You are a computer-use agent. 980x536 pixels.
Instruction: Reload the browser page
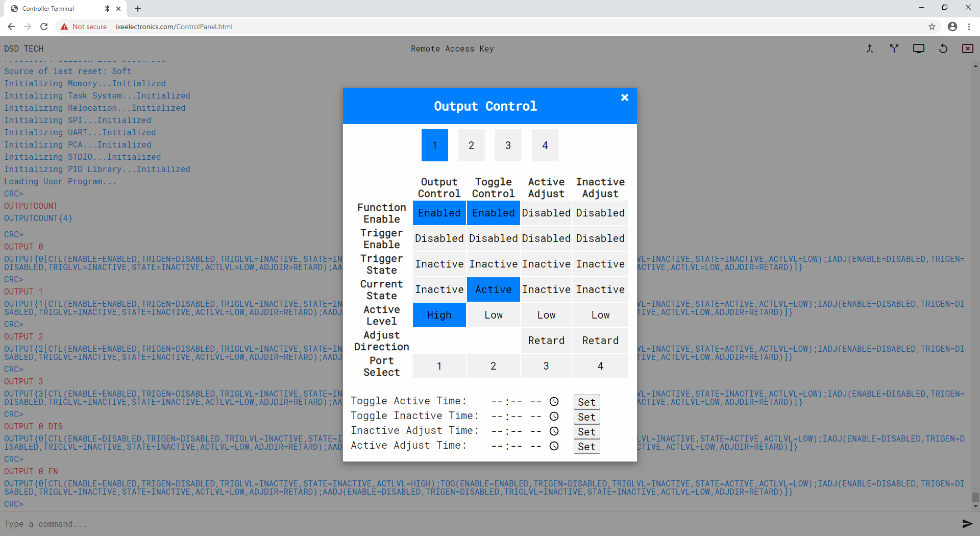point(44,27)
